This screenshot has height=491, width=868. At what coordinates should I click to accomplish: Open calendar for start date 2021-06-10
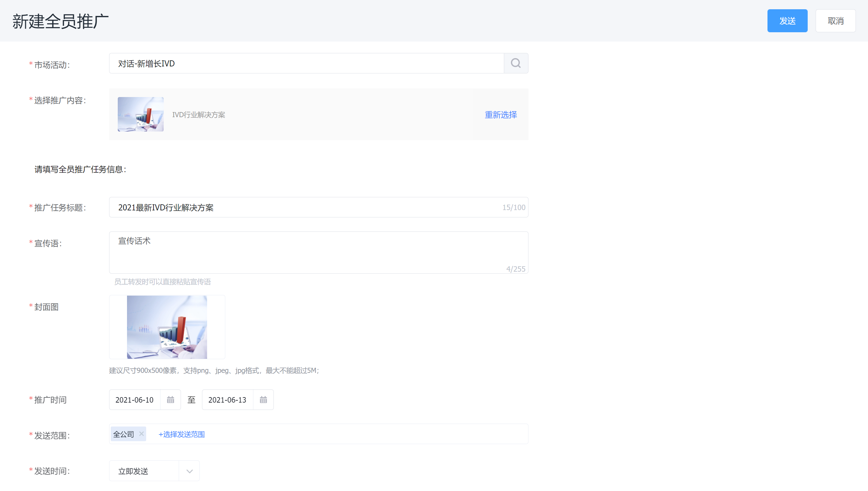point(170,400)
